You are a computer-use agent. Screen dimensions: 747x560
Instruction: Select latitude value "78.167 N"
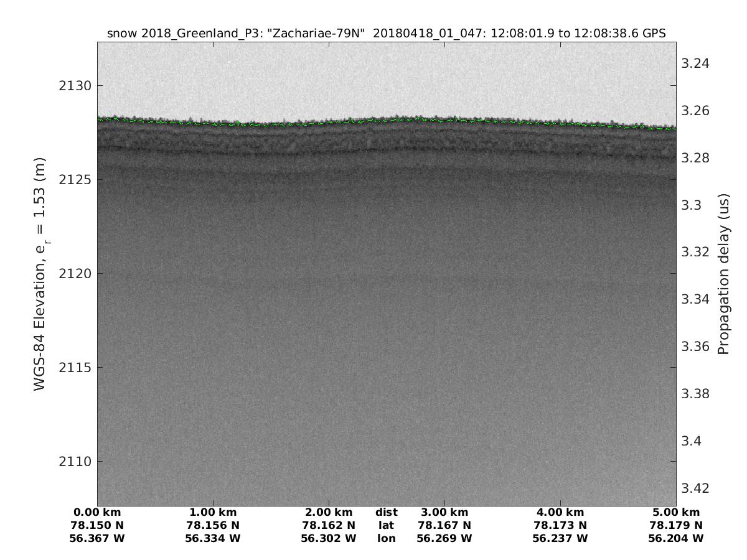click(444, 525)
